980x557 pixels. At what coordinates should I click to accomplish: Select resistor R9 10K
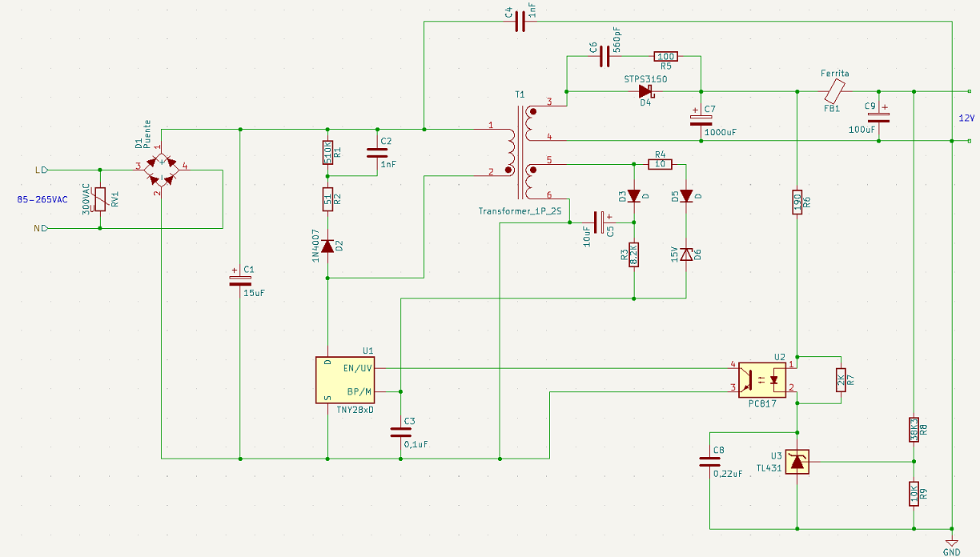(x=914, y=494)
